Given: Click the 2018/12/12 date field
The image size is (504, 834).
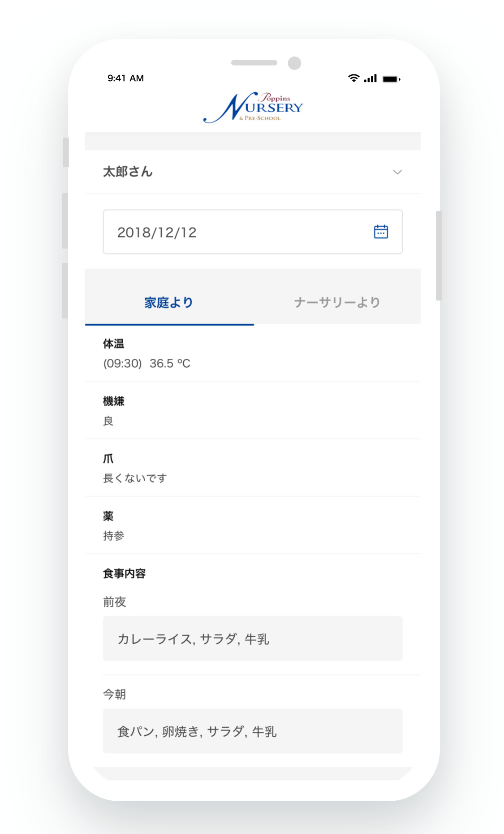Looking at the screenshot, I should [237, 232].
